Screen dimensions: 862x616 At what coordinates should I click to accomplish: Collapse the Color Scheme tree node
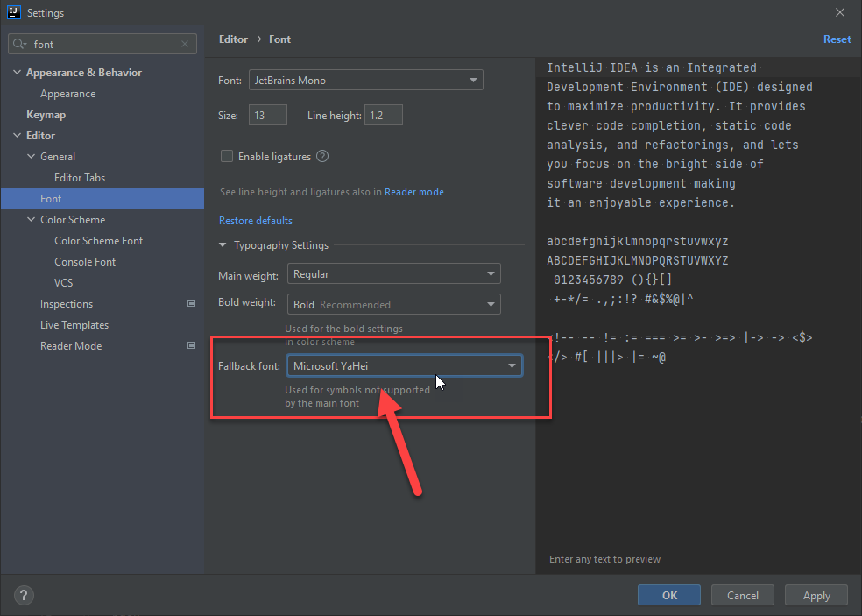(32, 219)
